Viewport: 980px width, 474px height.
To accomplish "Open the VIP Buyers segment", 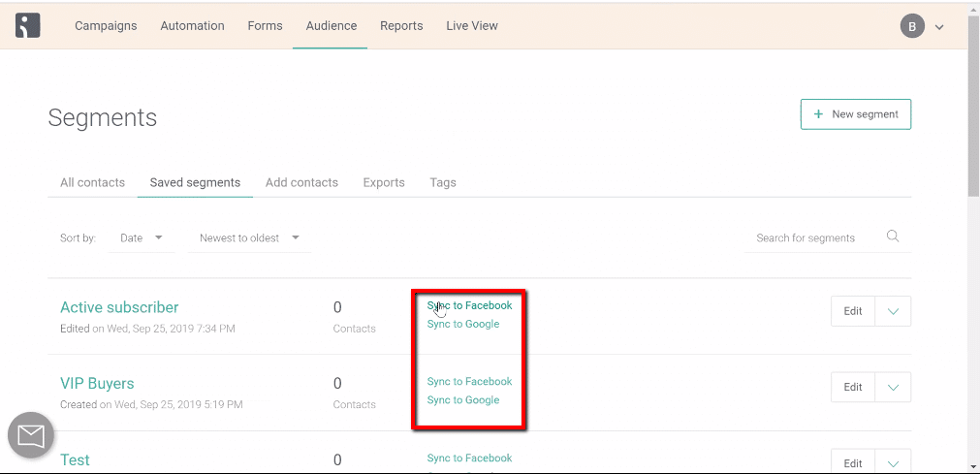I will tap(97, 383).
